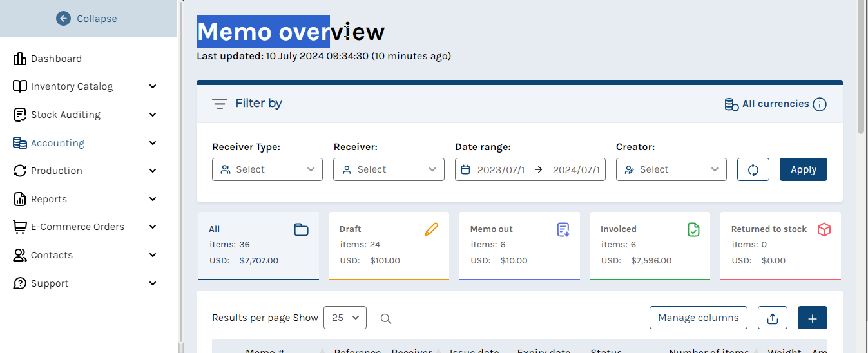Click the Memo out document icon
This screenshot has width=868, height=353.
tap(563, 229)
